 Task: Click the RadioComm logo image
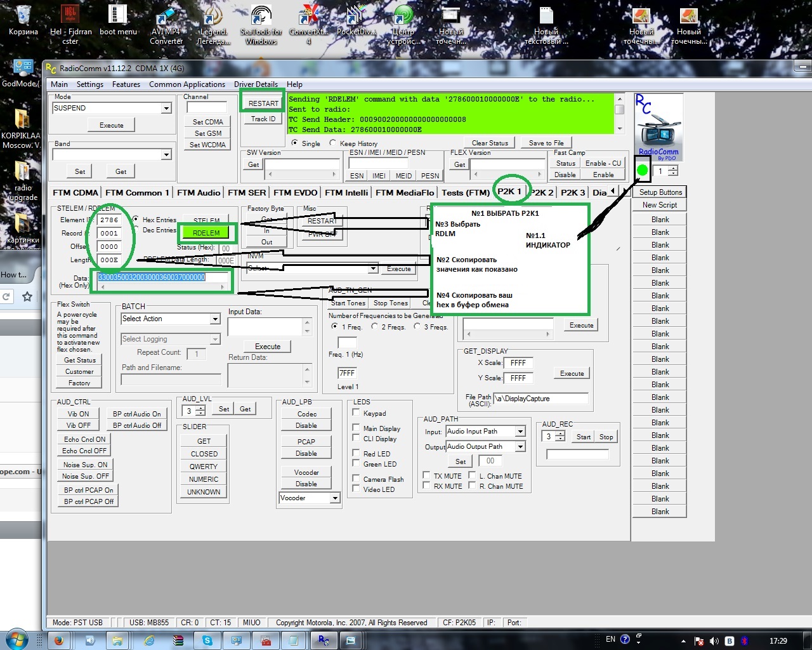(658, 128)
